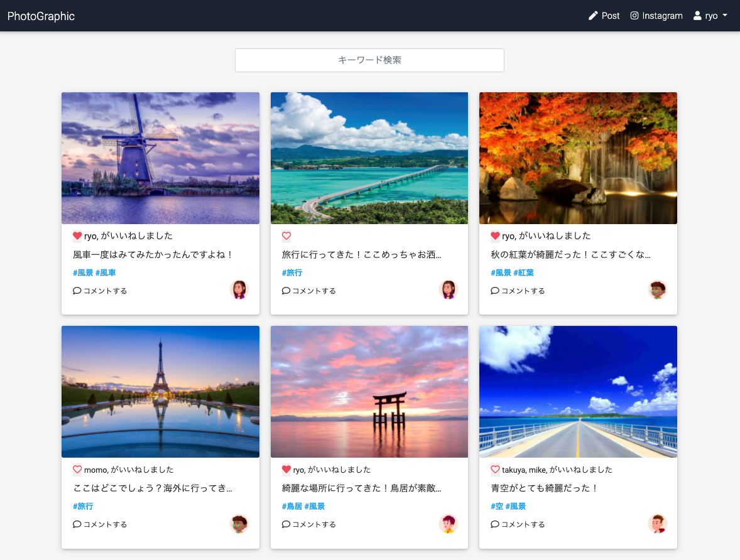Open comments icon on the autumn leaves post

494,290
